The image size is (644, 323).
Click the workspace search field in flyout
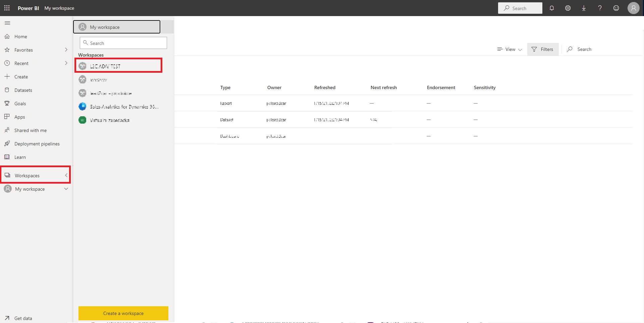point(123,43)
